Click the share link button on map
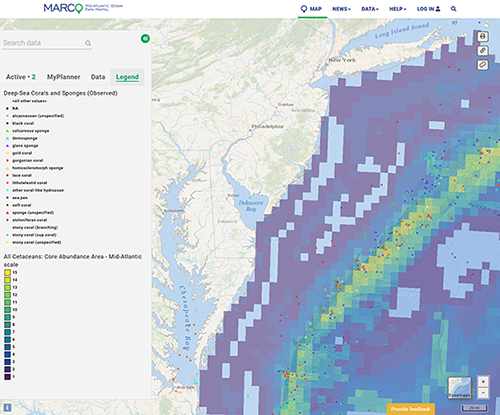Screen dimensions: 500x415 click(x=483, y=51)
